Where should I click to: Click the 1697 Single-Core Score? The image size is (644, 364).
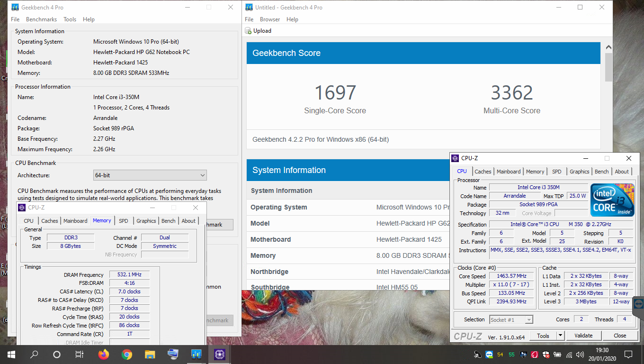(x=335, y=92)
